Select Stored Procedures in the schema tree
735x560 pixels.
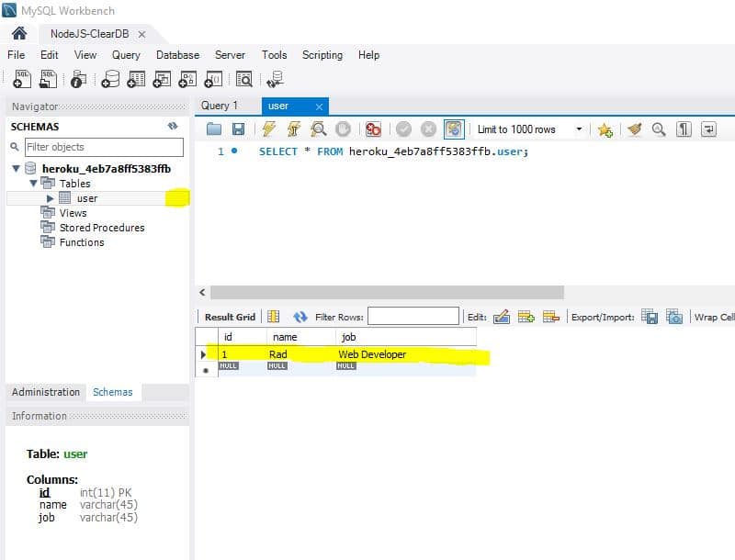tap(102, 228)
